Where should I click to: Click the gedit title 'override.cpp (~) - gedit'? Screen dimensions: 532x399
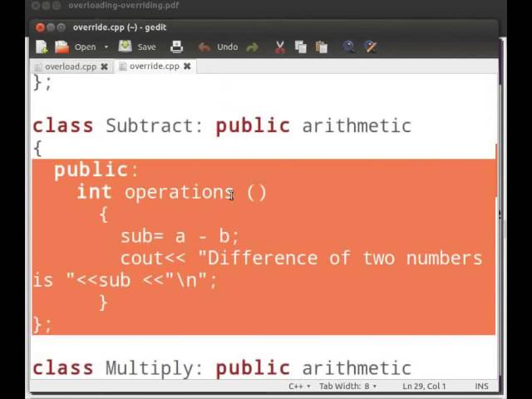(x=120, y=27)
